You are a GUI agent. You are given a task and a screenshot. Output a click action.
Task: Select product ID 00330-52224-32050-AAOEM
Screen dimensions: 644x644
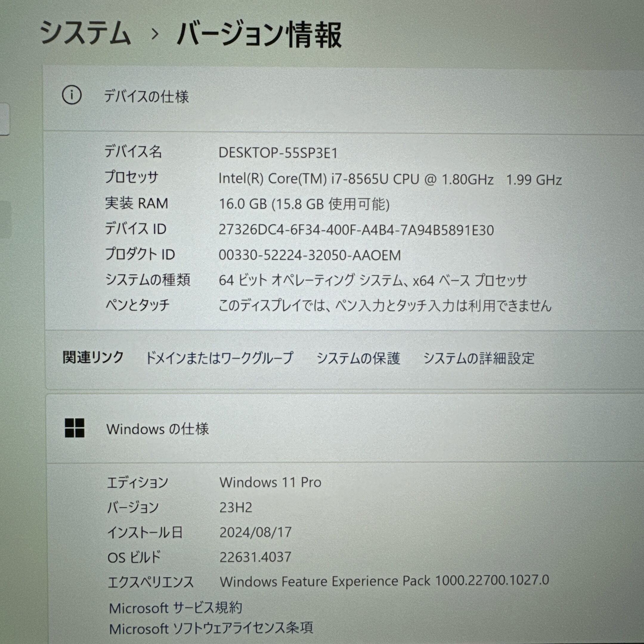310,255
